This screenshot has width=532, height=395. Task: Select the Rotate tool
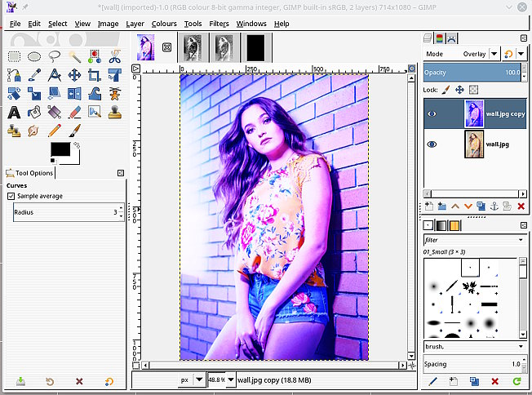click(14, 94)
